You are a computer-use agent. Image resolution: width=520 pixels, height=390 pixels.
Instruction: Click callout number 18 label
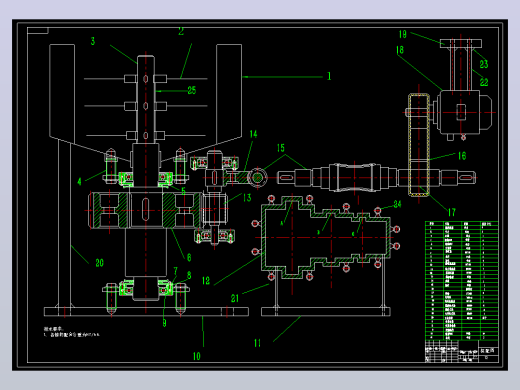(x=400, y=50)
